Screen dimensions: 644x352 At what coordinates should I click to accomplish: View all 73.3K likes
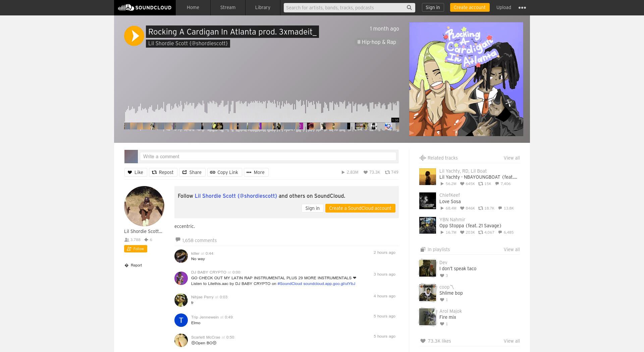(x=512, y=341)
